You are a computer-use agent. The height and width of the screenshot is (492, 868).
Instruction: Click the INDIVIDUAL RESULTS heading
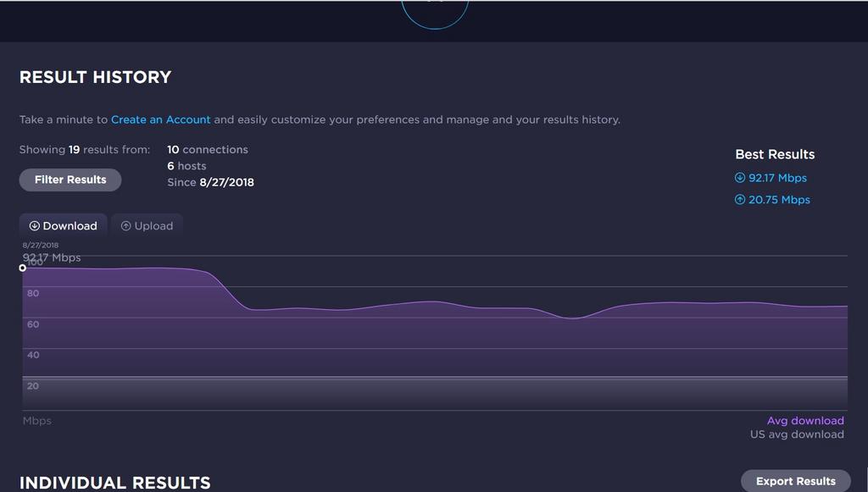pos(115,483)
